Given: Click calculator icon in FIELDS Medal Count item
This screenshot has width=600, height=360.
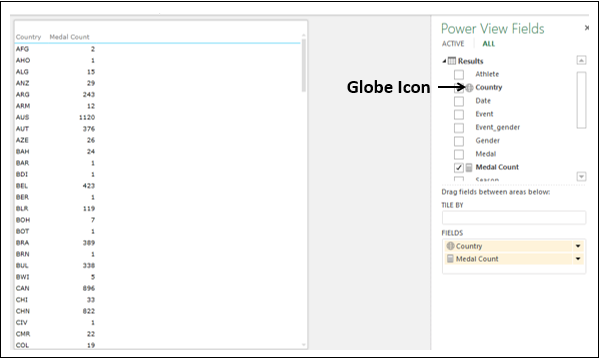Looking at the screenshot, I should tap(450, 259).
